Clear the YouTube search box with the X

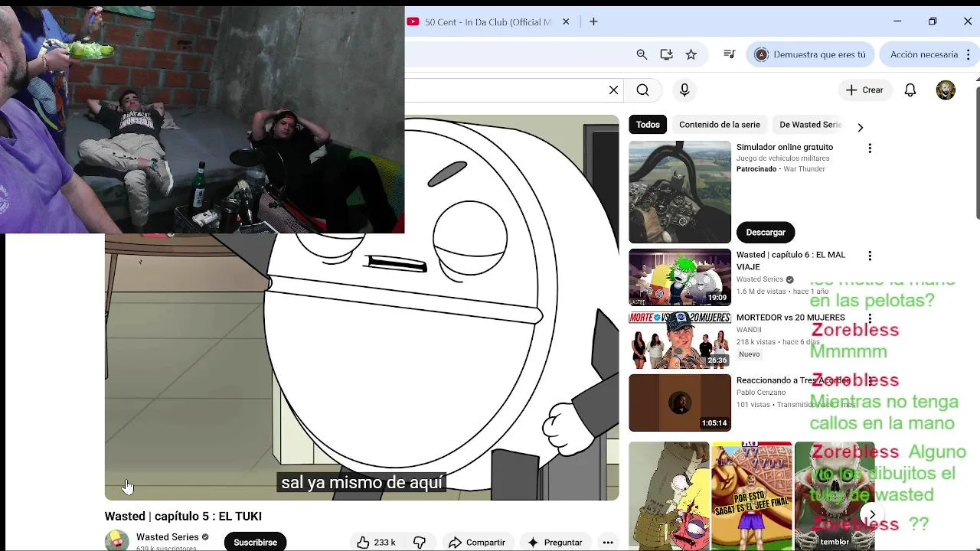[x=613, y=90]
